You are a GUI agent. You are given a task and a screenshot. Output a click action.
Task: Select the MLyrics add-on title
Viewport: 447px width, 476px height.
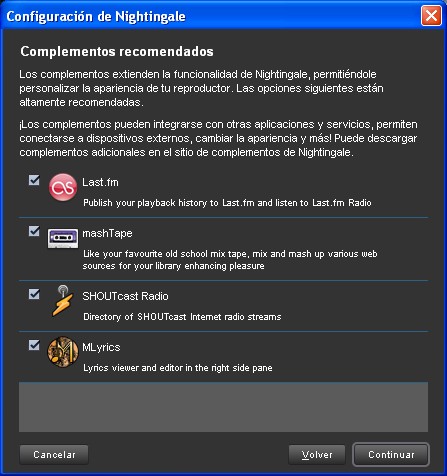click(x=101, y=347)
